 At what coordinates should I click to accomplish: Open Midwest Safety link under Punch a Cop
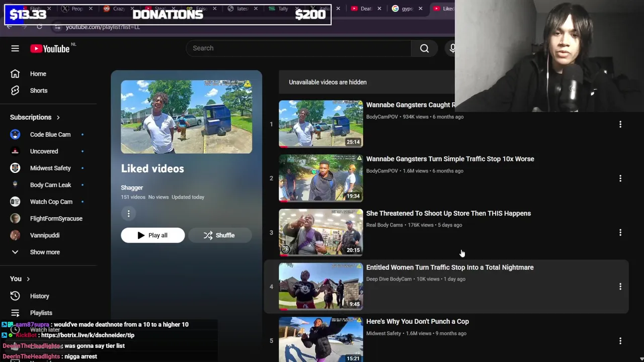(x=384, y=333)
